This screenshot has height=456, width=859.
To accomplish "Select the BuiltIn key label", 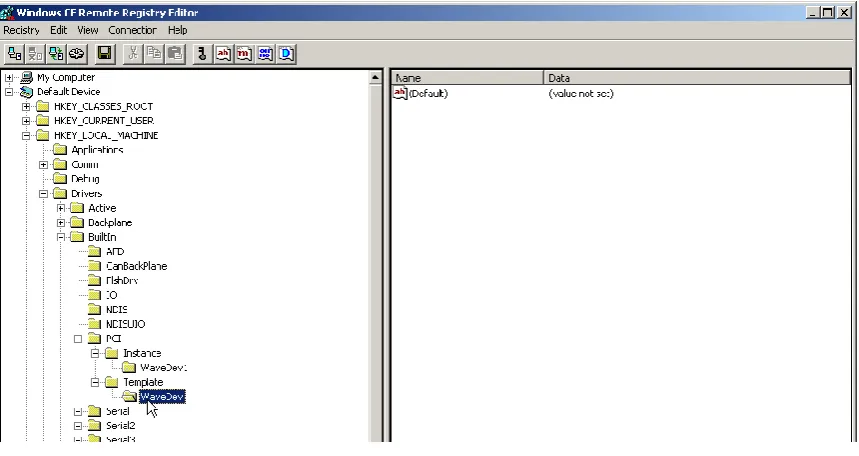I will [102, 237].
